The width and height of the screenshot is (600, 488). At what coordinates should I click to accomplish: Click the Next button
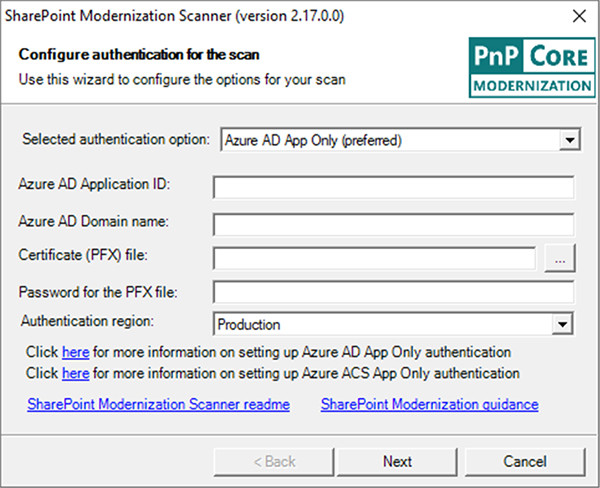tap(397, 462)
